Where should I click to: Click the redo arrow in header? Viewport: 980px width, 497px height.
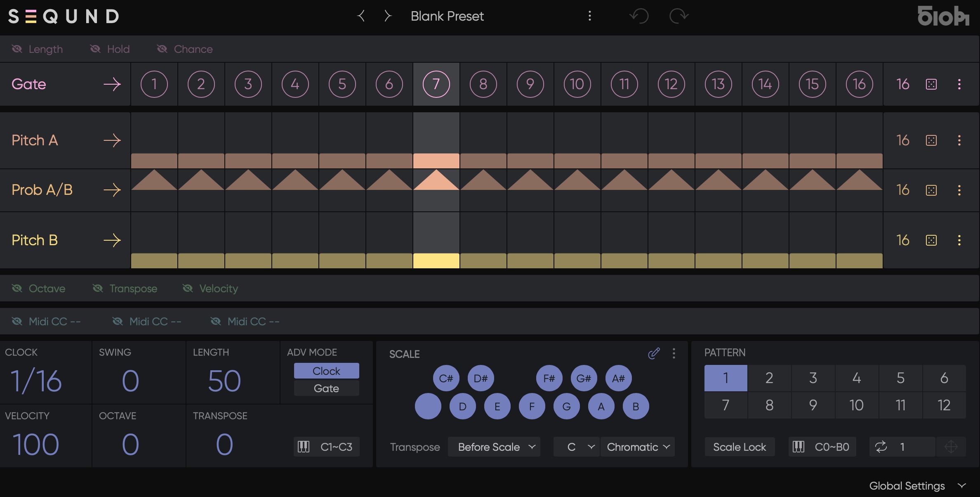tap(678, 16)
